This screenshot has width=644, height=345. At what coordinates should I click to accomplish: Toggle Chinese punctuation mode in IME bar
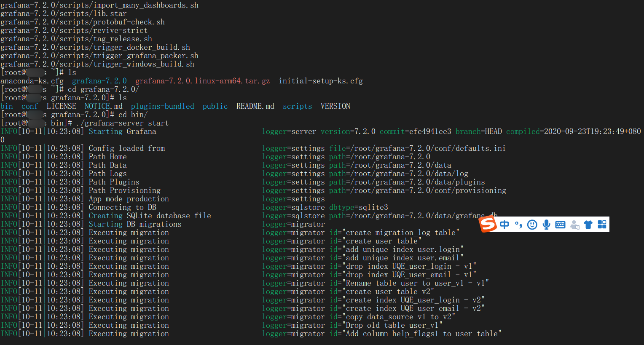[518, 225]
